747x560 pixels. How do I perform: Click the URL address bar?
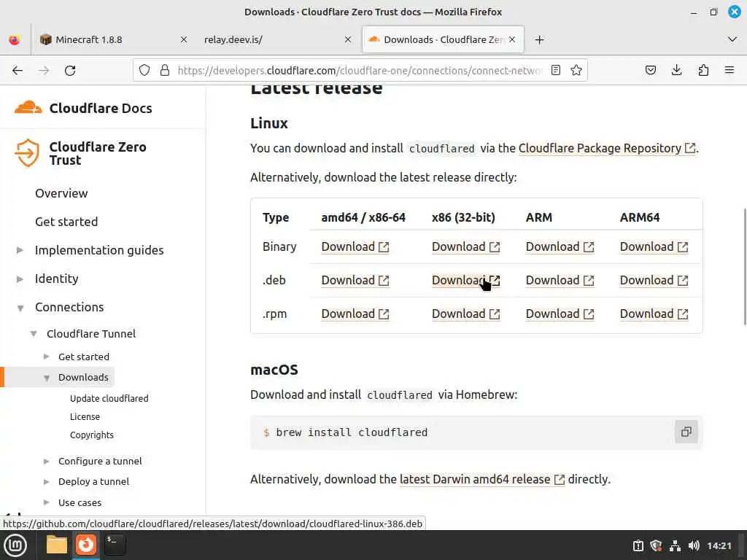click(x=360, y=71)
